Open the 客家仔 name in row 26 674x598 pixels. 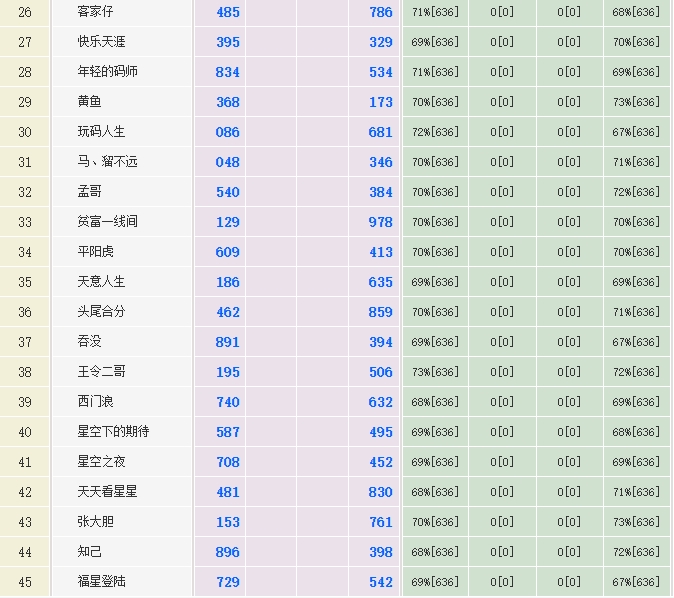(x=96, y=12)
